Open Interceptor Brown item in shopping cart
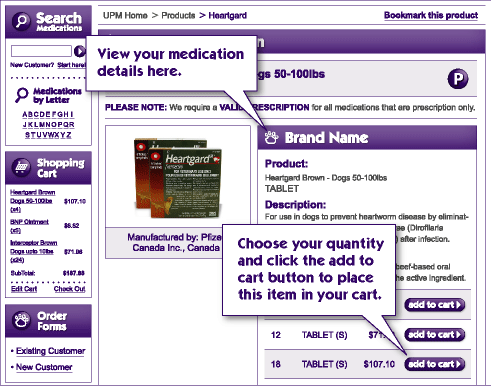Screen dimensions: 491x386 [x=33, y=251]
